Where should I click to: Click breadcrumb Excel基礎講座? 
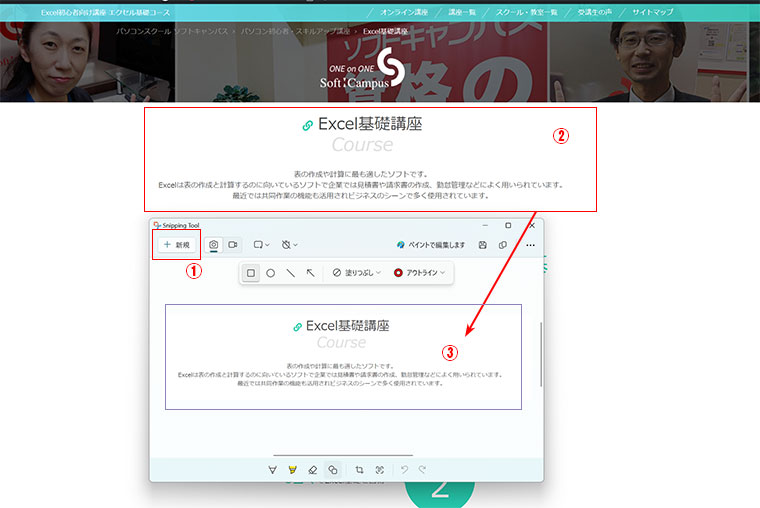coord(385,32)
